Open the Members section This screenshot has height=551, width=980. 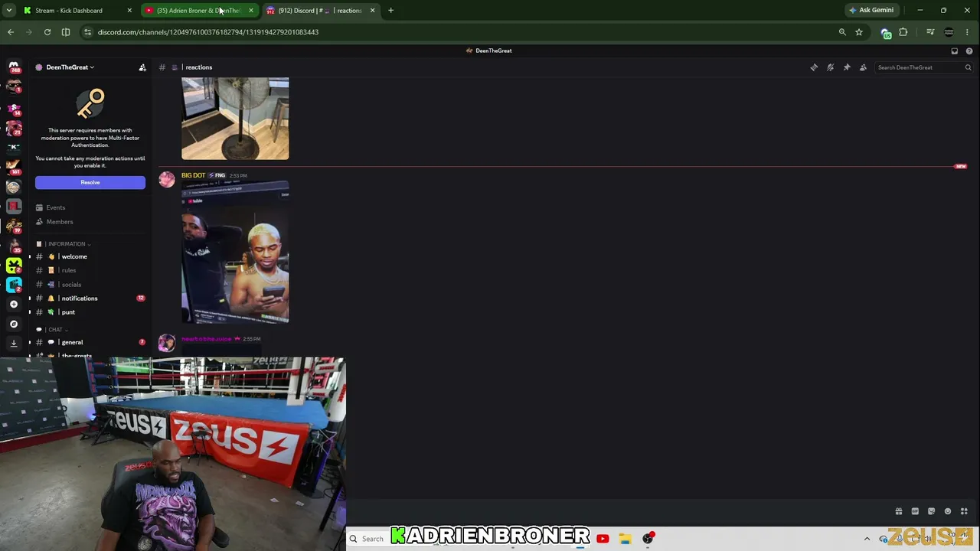(90, 222)
